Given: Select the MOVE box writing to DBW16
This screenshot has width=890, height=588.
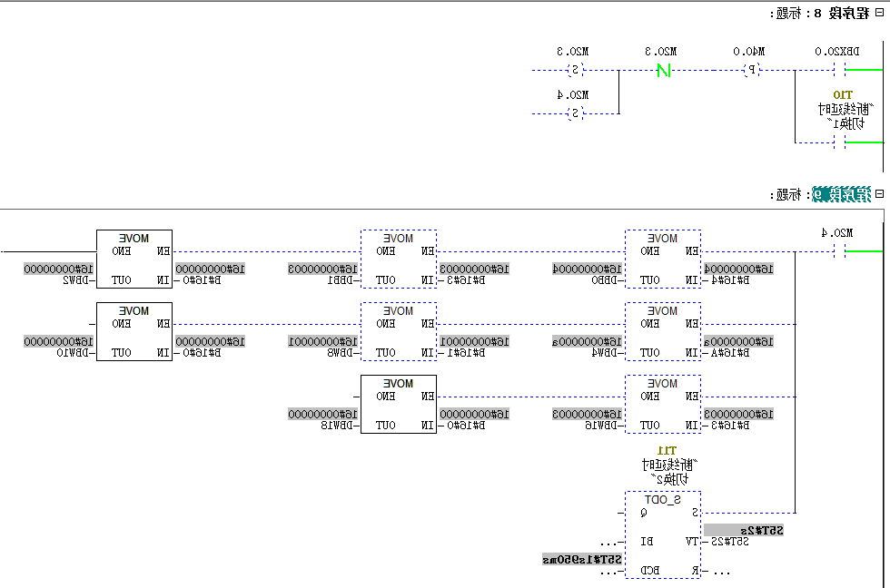Looking at the screenshot, I should click(x=663, y=405).
